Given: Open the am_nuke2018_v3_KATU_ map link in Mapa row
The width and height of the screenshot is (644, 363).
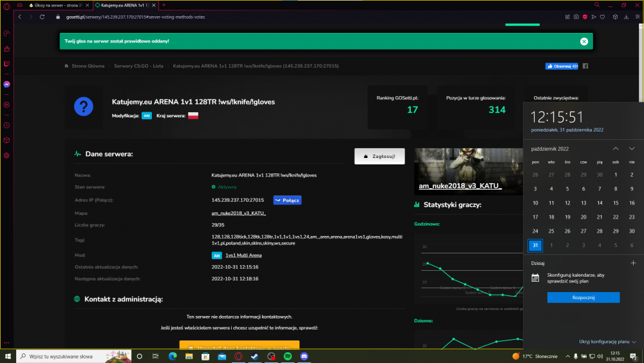Looking at the screenshot, I should coord(239,213).
